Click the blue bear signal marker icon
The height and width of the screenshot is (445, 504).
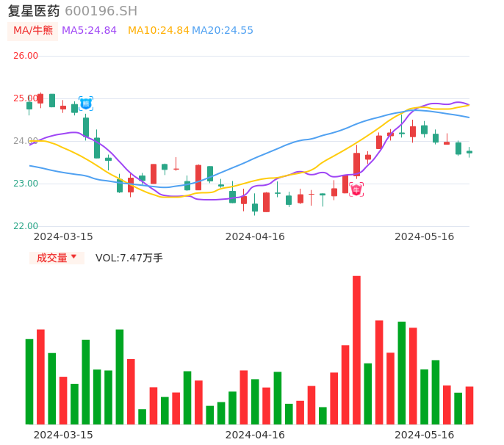coord(86,104)
